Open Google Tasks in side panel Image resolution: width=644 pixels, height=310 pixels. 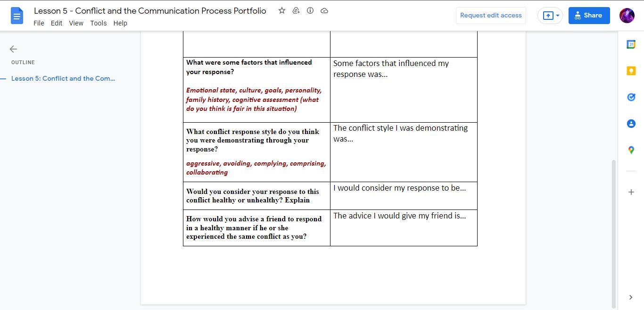click(x=631, y=97)
